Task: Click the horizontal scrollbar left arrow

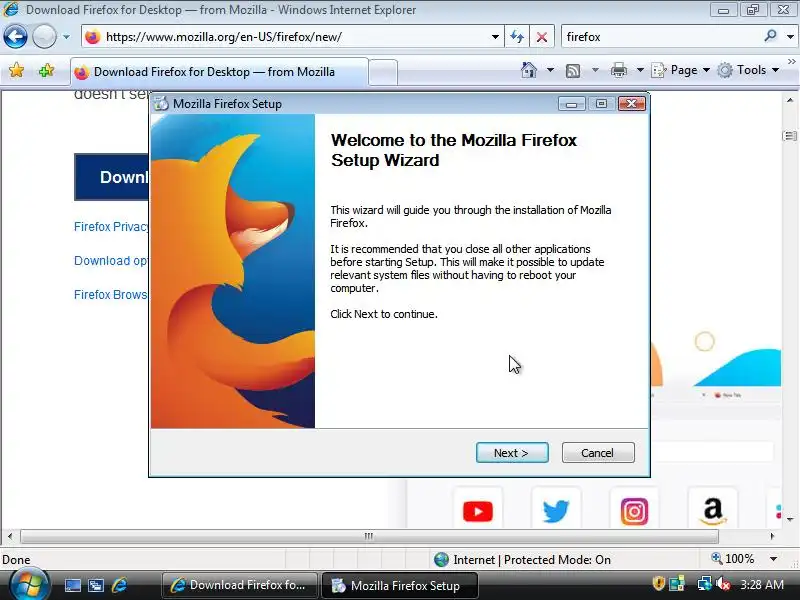Action: (10, 536)
